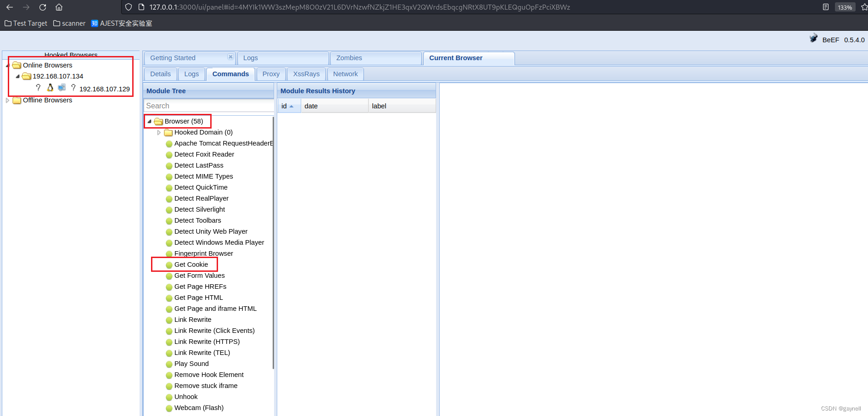Click the shield tracking protection icon
Screen dimensions: 868x416
point(129,7)
